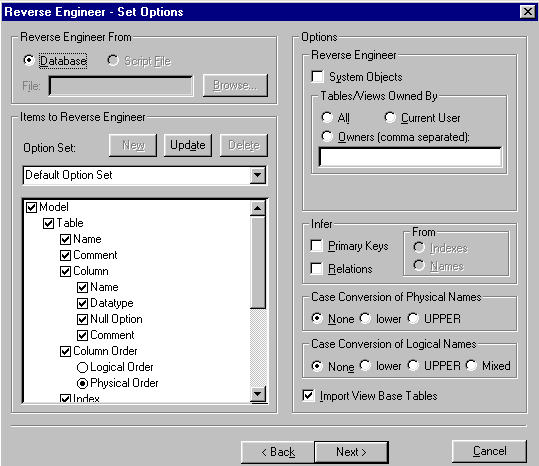Select None for Physical Names case
539x466 pixels.
[317, 318]
